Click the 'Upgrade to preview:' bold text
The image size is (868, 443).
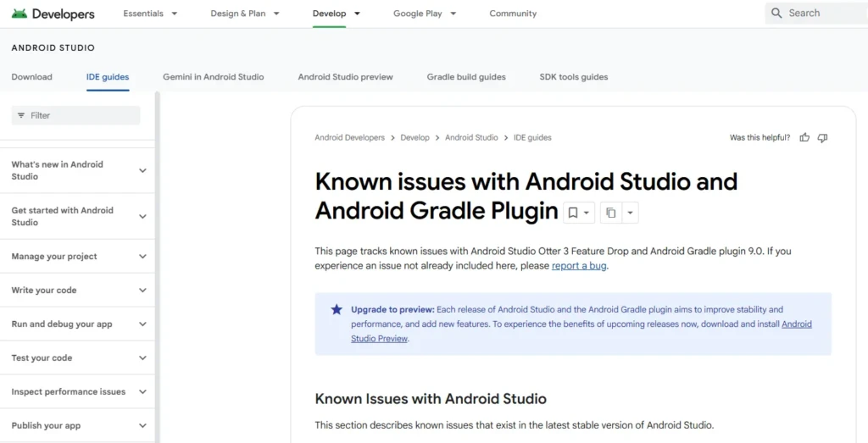(392, 310)
